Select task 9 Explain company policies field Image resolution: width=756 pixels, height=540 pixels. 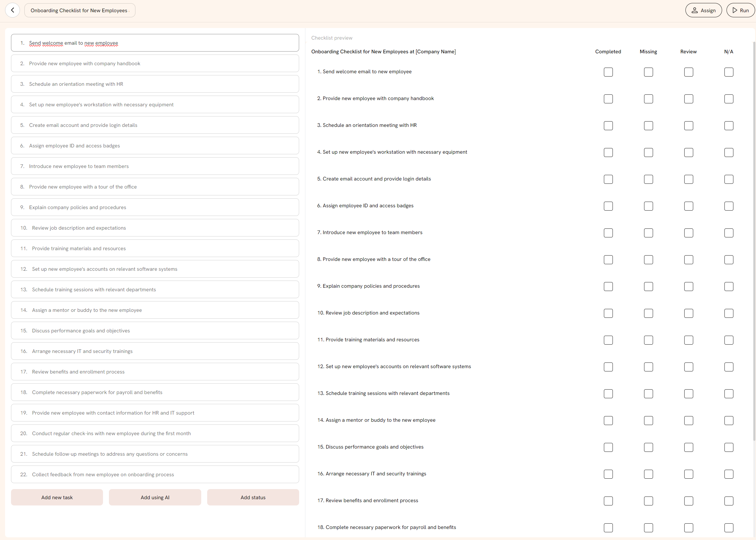155,207
